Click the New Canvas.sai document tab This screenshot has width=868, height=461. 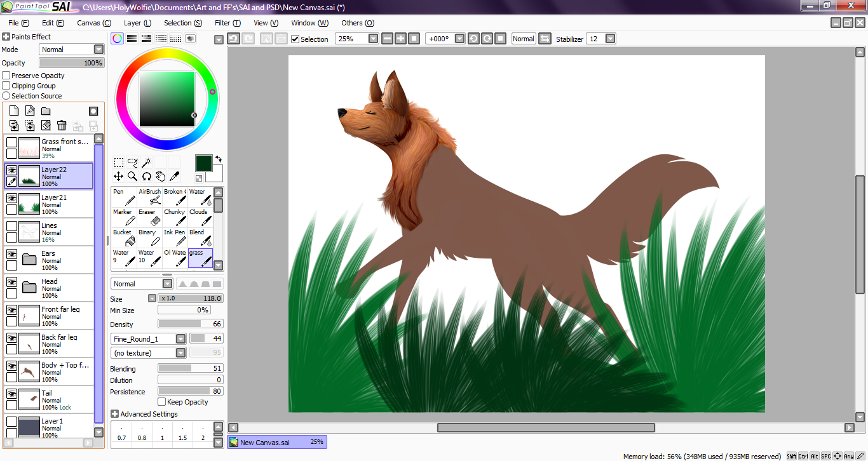coord(277,442)
